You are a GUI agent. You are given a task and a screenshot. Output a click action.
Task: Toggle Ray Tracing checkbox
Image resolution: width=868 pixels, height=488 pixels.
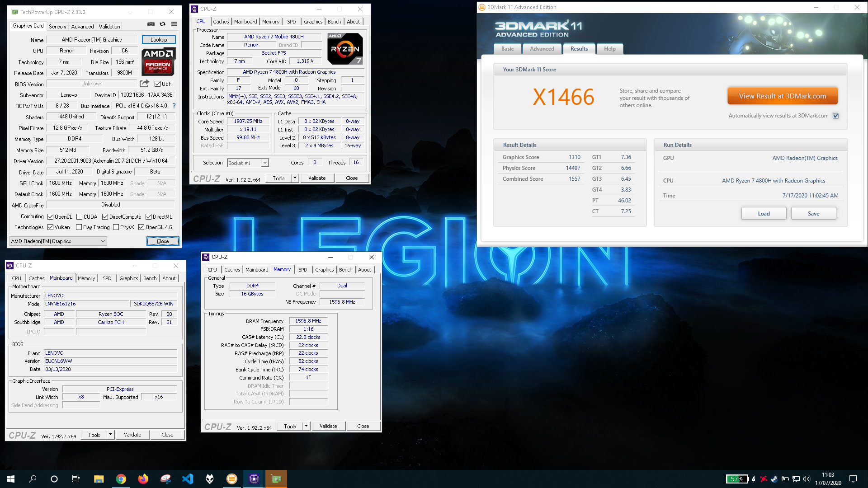(x=79, y=227)
